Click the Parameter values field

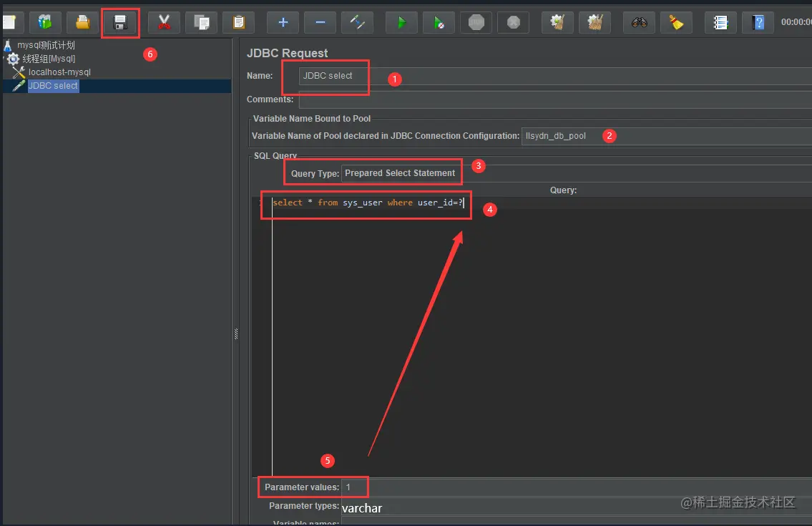tap(577, 487)
